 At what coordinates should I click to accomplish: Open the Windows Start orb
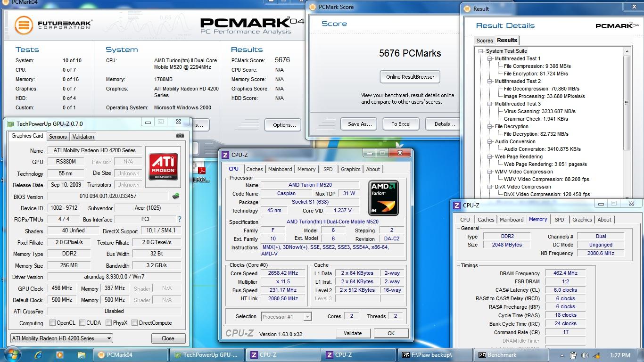point(13,355)
